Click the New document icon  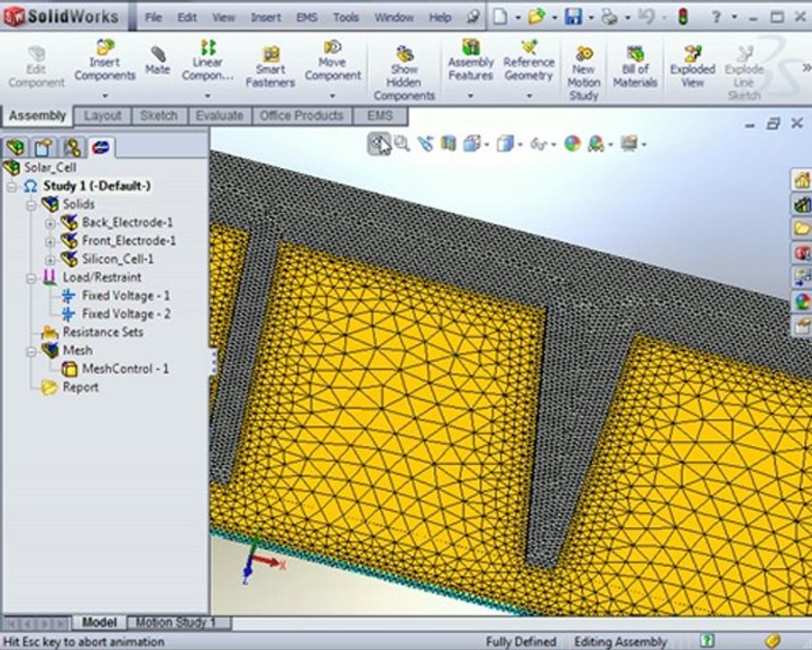point(500,16)
